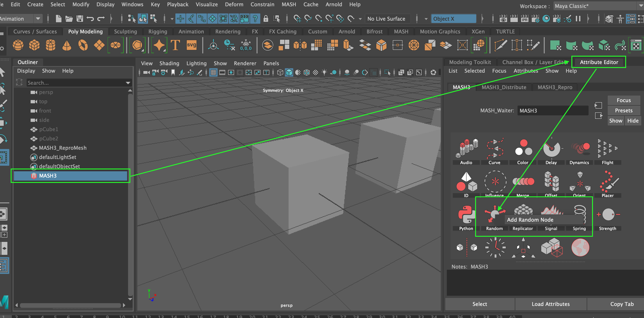Screen dimensions: 644x318
Task: Toggle the viewport grid display
Action: click(x=213, y=72)
